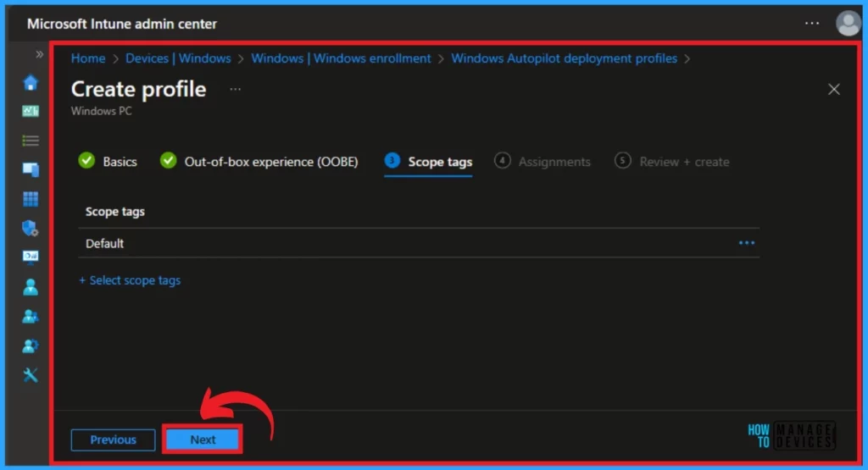Open the Dashboard icon in the sidebar
868x470 pixels.
31,112
